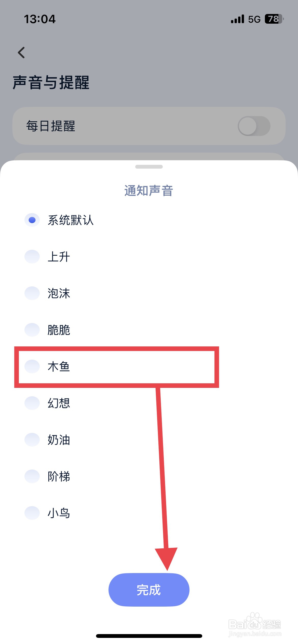Choose the 上升 sound option

(x=59, y=257)
